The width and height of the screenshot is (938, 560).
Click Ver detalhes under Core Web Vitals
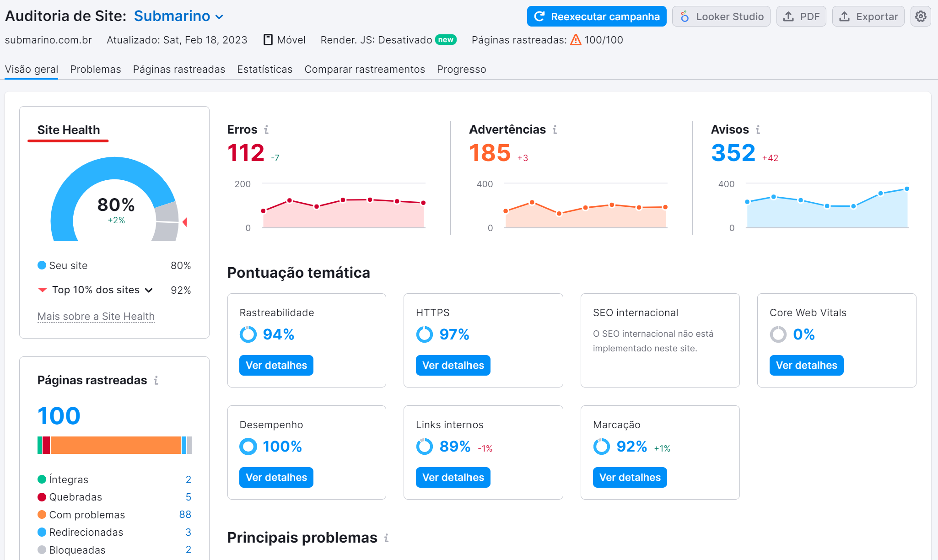[806, 365]
